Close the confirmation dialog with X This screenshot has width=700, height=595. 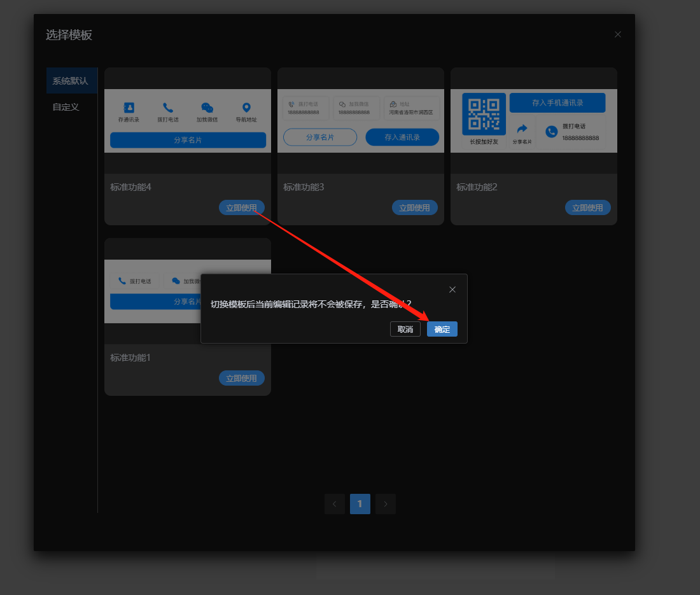[452, 290]
